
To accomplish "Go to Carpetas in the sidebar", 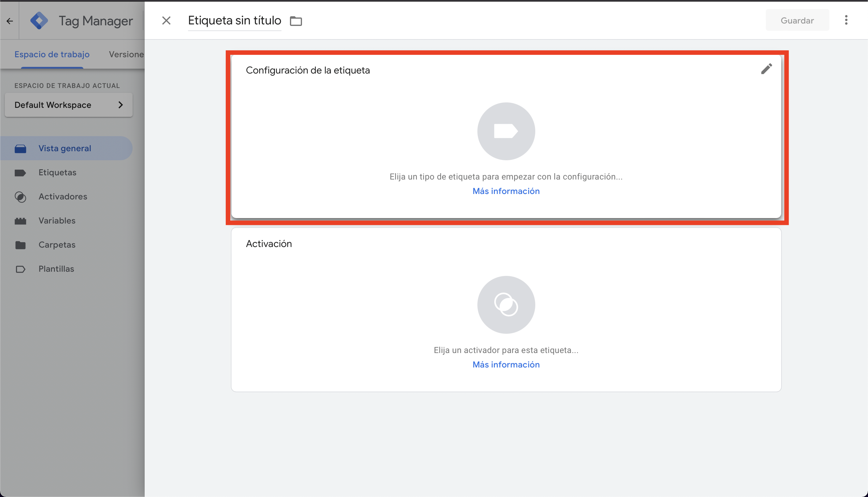I will coord(57,245).
